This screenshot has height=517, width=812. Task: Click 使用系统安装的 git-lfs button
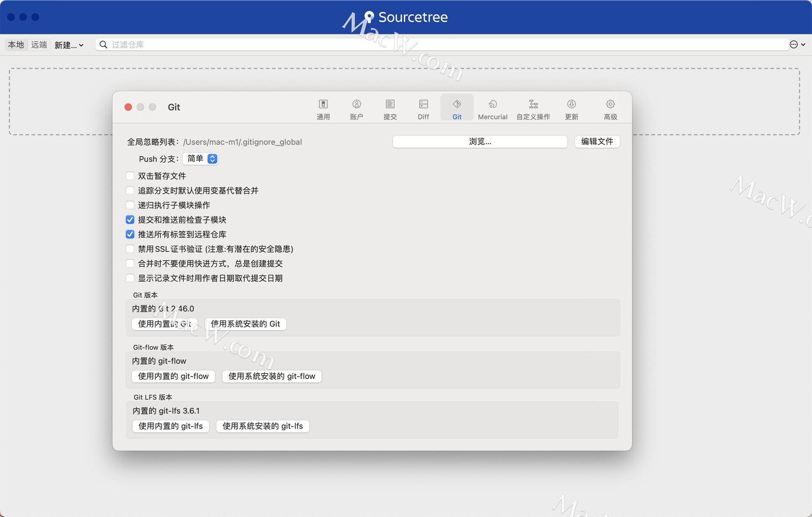(263, 426)
